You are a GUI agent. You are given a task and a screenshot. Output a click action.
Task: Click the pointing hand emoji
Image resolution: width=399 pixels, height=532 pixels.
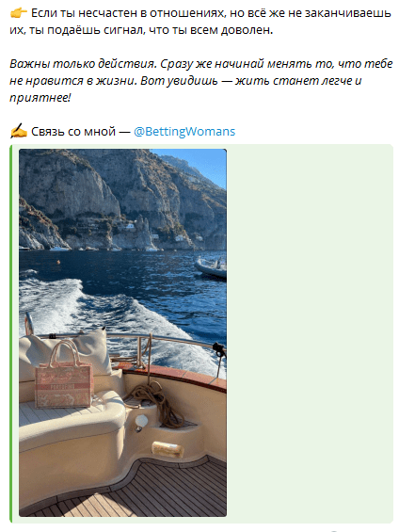coord(18,13)
